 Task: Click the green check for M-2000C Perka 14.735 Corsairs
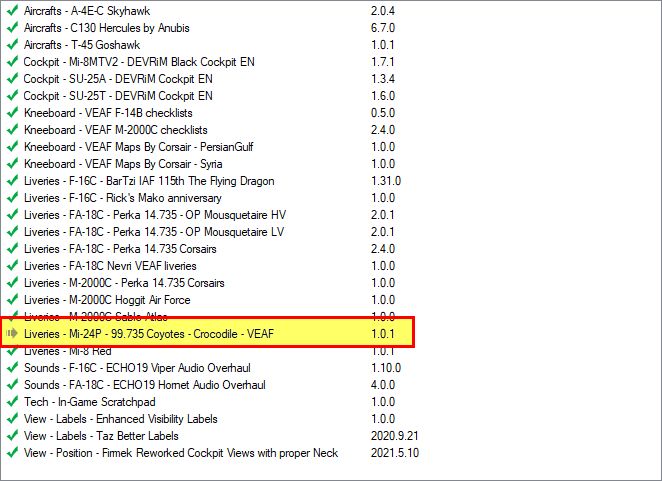[12, 282]
